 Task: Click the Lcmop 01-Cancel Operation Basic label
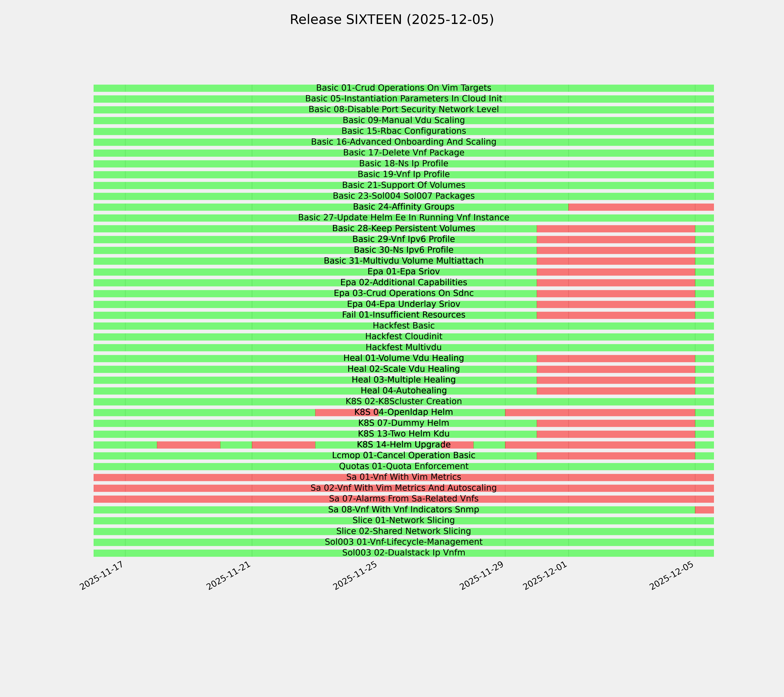pyautogui.click(x=403, y=456)
